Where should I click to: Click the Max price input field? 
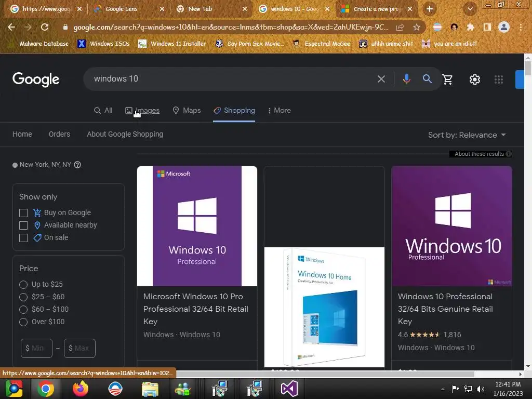point(79,348)
